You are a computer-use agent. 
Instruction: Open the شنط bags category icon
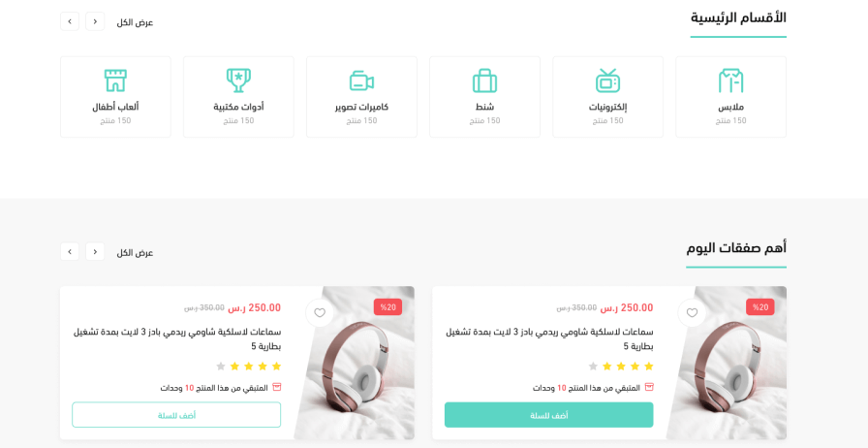click(484, 80)
